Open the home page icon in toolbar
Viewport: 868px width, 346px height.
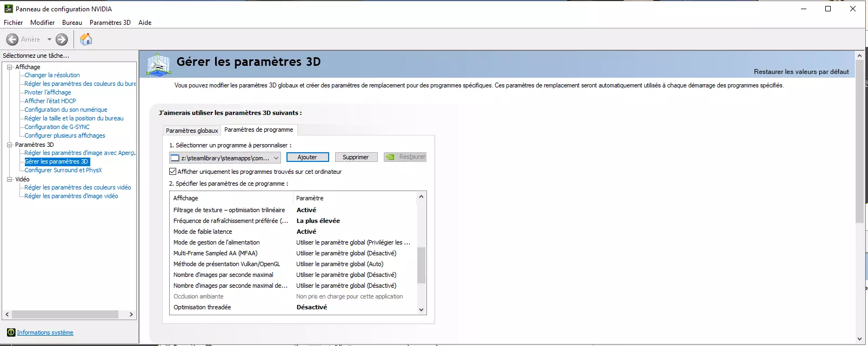(86, 39)
